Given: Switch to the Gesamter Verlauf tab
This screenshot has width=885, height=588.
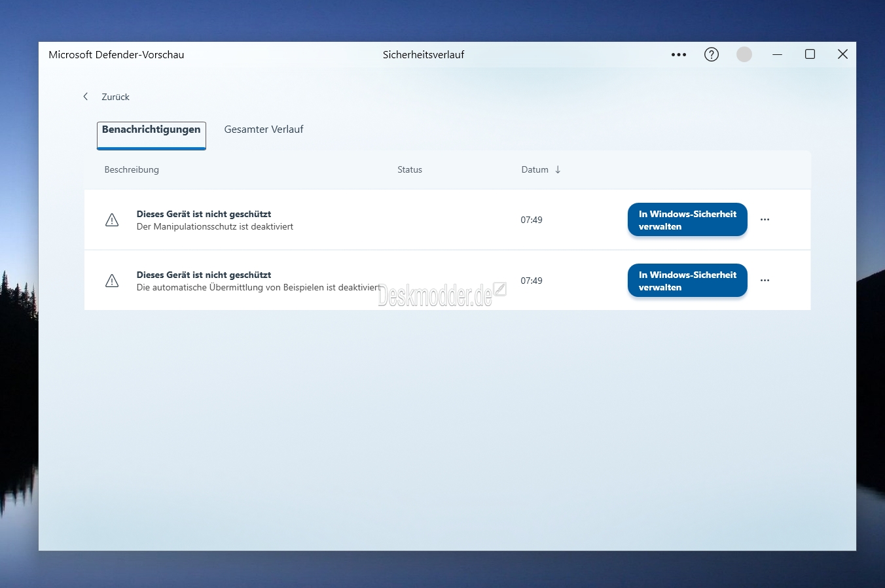Looking at the screenshot, I should (264, 130).
